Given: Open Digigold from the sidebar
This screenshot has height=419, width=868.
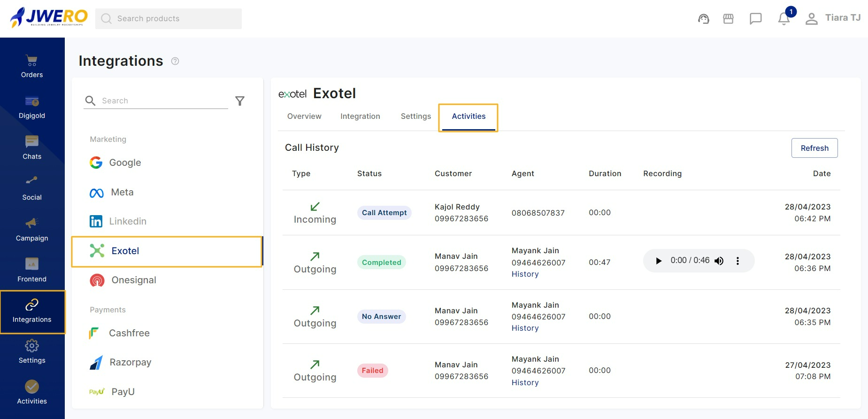Looking at the screenshot, I should point(32,108).
